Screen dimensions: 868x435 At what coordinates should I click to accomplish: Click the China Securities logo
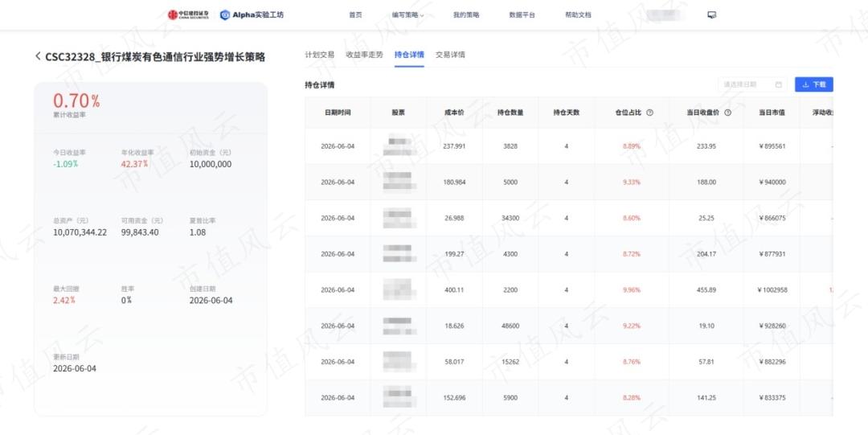tap(188, 15)
